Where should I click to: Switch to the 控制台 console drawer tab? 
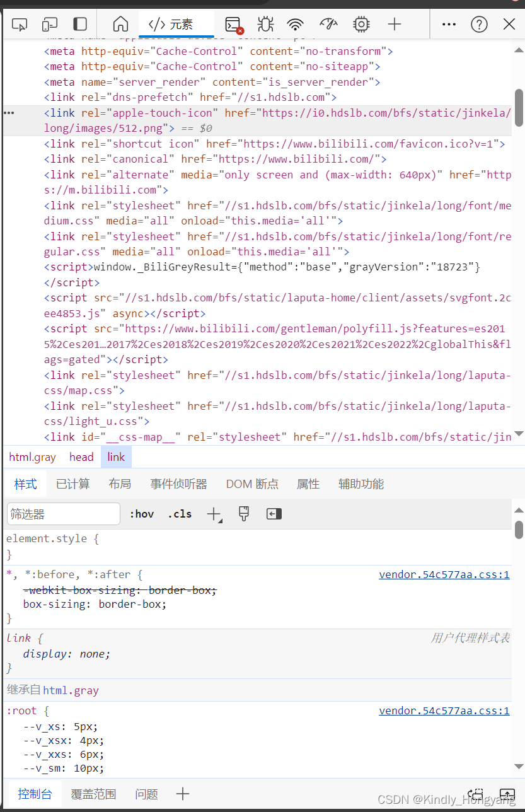pyautogui.click(x=35, y=794)
